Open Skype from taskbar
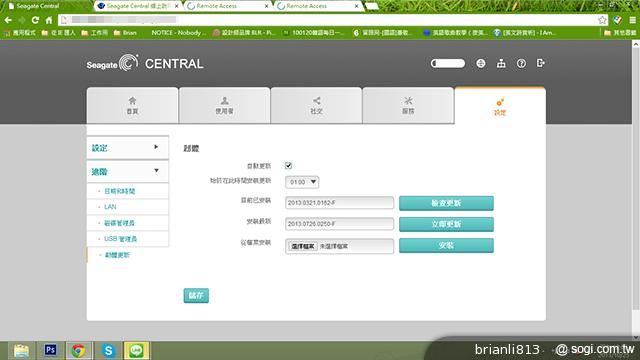Screen dimensions: 640x360 coord(108,350)
